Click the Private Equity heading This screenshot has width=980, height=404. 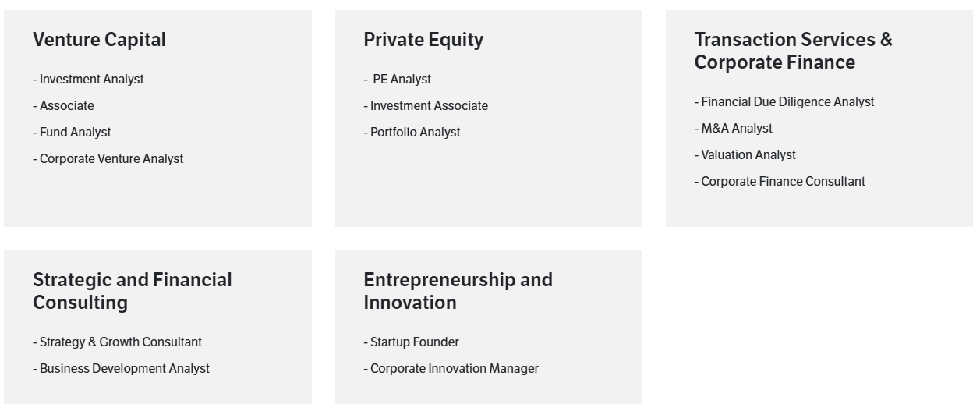[x=423, y=40]
